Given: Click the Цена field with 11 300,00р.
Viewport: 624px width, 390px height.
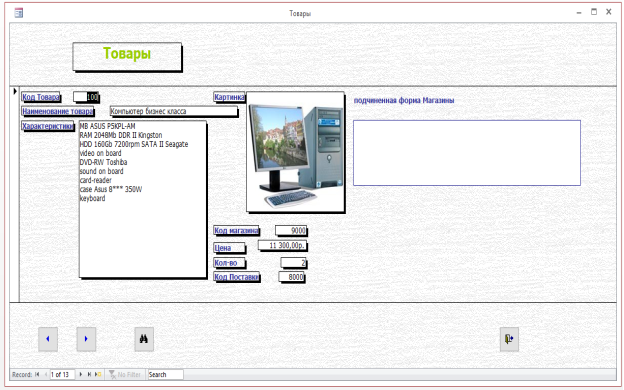Looking at the screenshot, I should 282,245.
